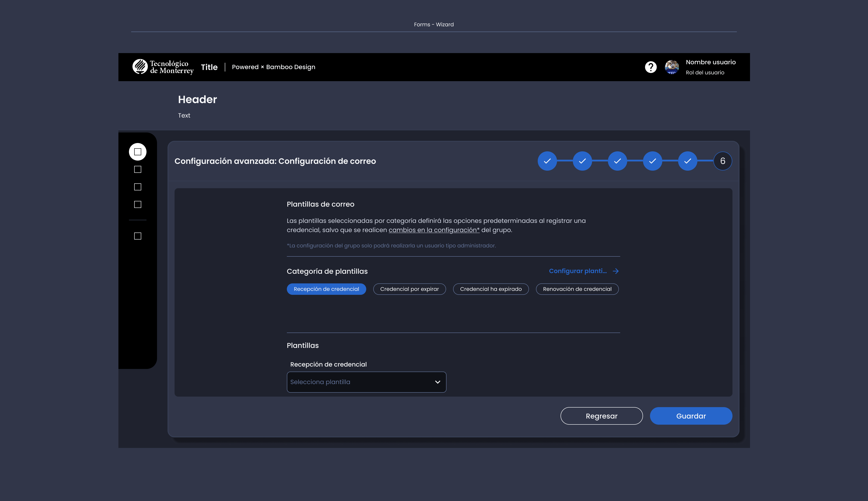Select the third sidebar square icon

(x=138, y=187)
